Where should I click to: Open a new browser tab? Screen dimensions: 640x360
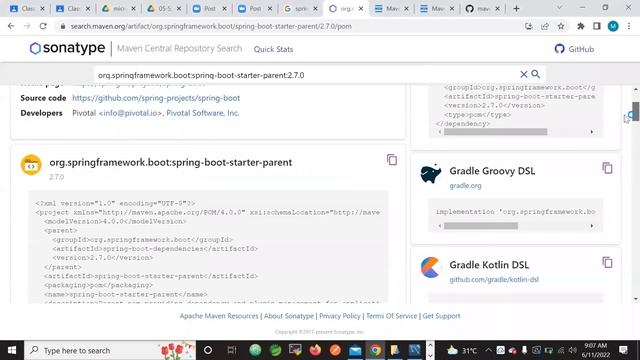(516, 9)
